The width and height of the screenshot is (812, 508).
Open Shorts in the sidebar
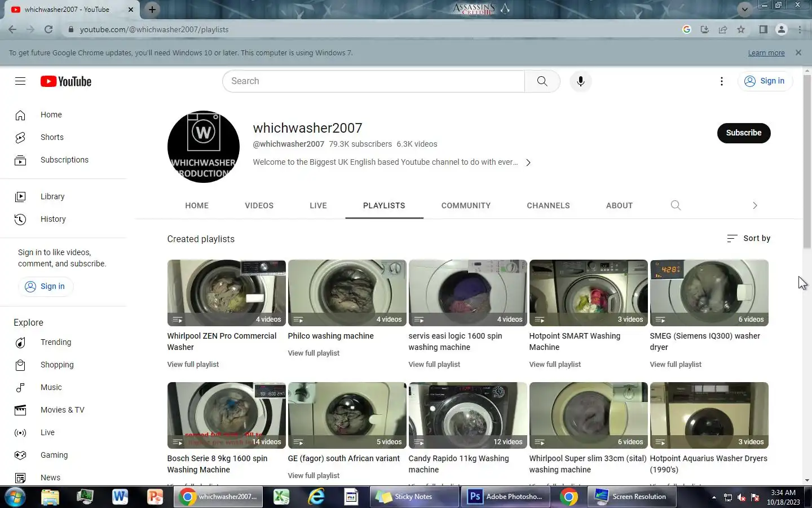[x=63, y=137]
